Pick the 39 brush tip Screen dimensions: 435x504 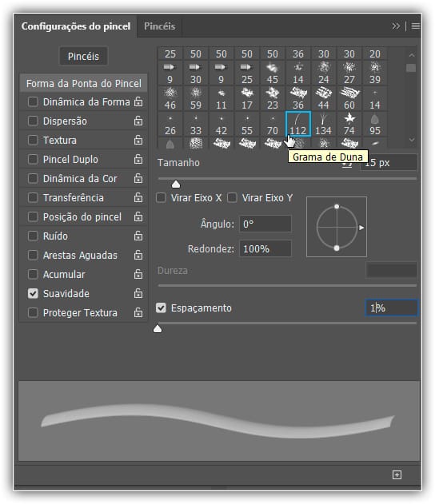point(375,73)
